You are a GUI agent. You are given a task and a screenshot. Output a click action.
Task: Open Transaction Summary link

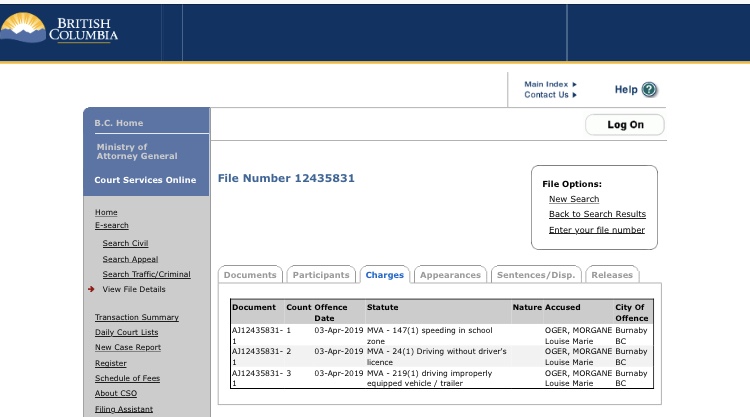point(136,317)
